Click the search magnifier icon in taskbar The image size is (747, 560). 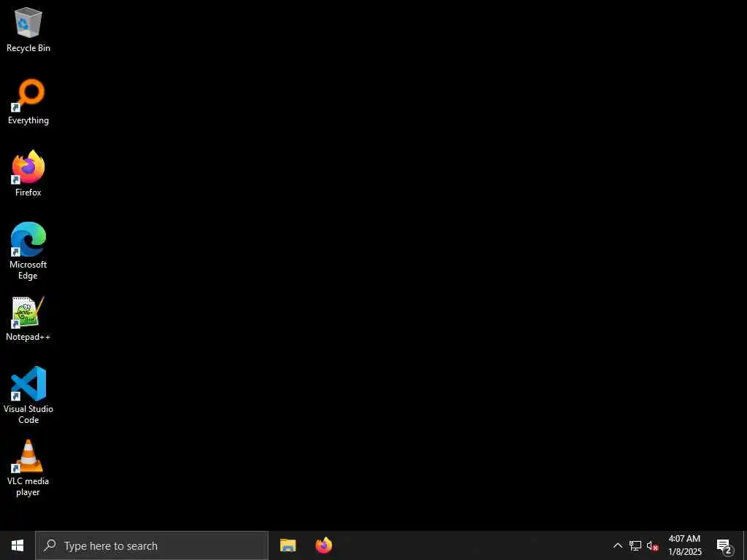pyautogui.click(x=50, y=545)
